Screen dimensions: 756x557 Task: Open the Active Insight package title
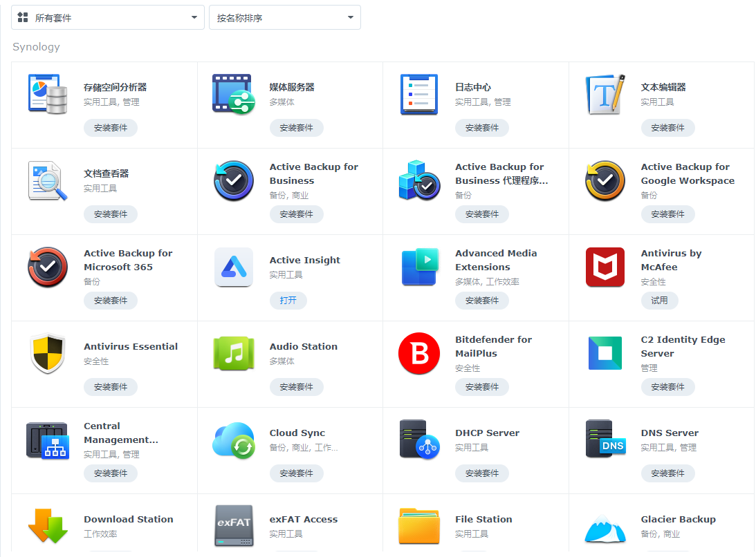(305, 261)
